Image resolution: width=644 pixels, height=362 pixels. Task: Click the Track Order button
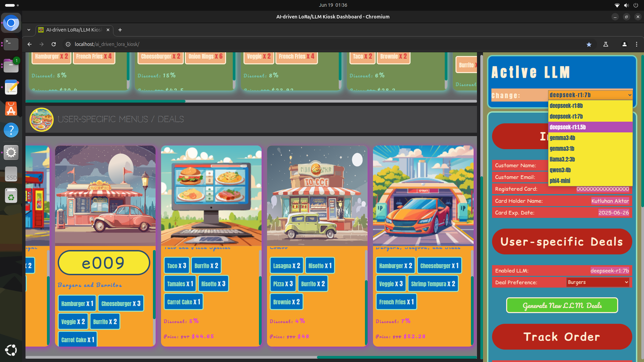coord(562,337)
